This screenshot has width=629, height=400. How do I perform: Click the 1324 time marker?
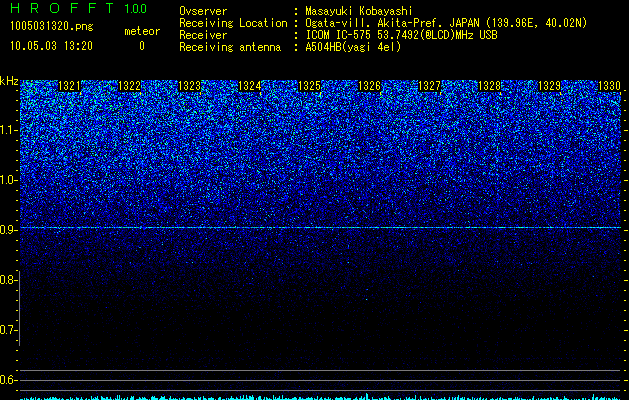point(250,86)
